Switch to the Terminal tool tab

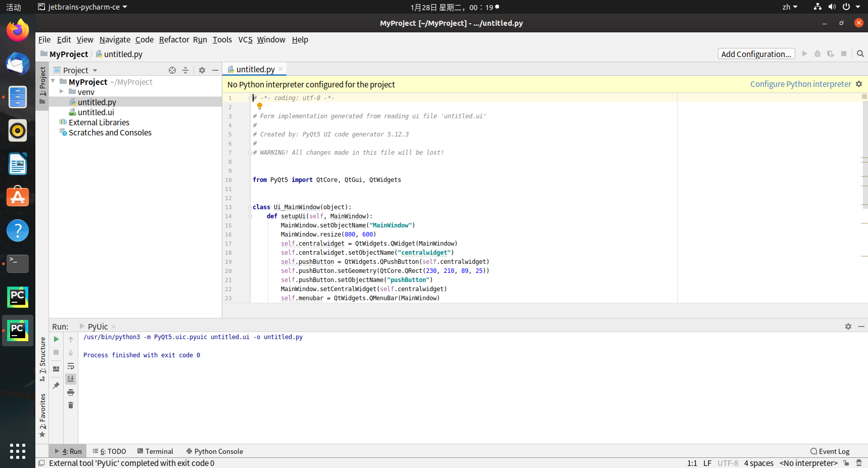click(155, 451)
